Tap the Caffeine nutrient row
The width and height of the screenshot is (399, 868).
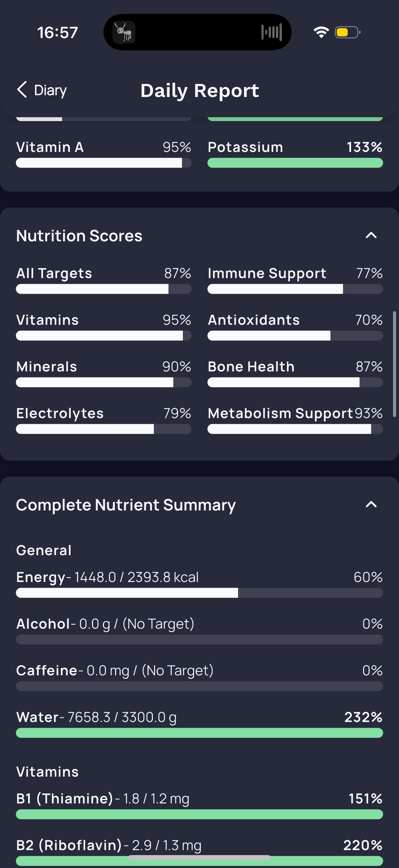(x=199, y=677)
